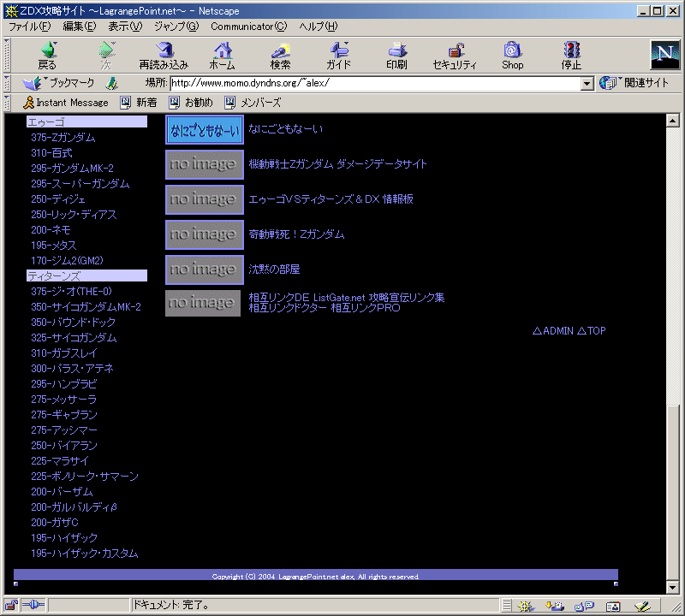
Task: Open the メンバーズ personal toolbar bookmark
Action: tap(253, 103)
